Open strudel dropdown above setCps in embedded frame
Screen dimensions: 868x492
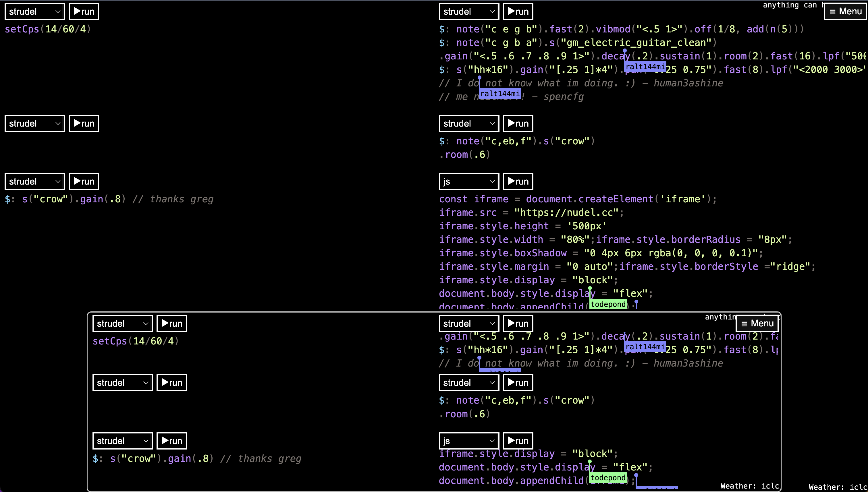[x=123, y=324]
